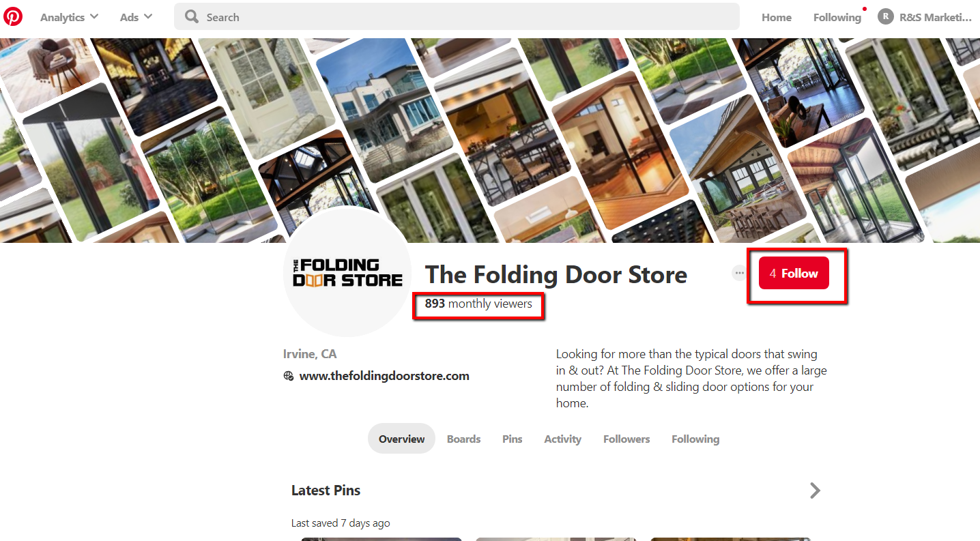Click the globe icon beside the website
The height and width of the screenshot is (541, 980).
(289, 376)
